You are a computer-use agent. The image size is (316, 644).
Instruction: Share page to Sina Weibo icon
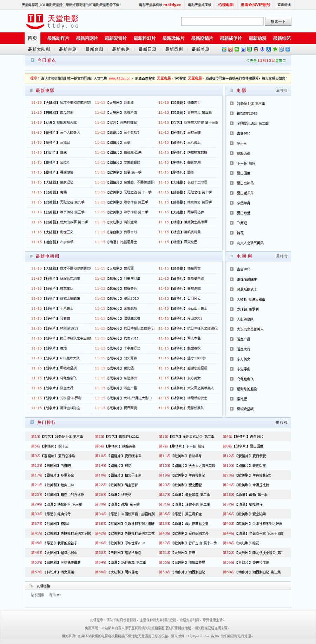[230, 49]
